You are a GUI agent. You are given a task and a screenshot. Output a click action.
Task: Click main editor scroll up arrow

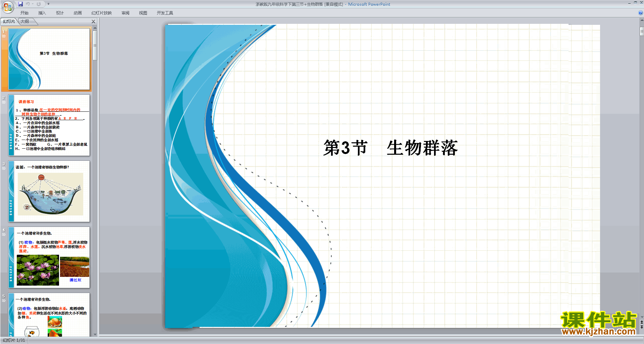click(642, 20)
